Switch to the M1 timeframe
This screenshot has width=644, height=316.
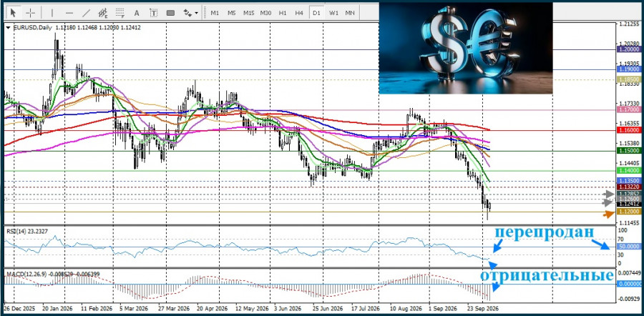pyautogui.click(x=215, y=13)
